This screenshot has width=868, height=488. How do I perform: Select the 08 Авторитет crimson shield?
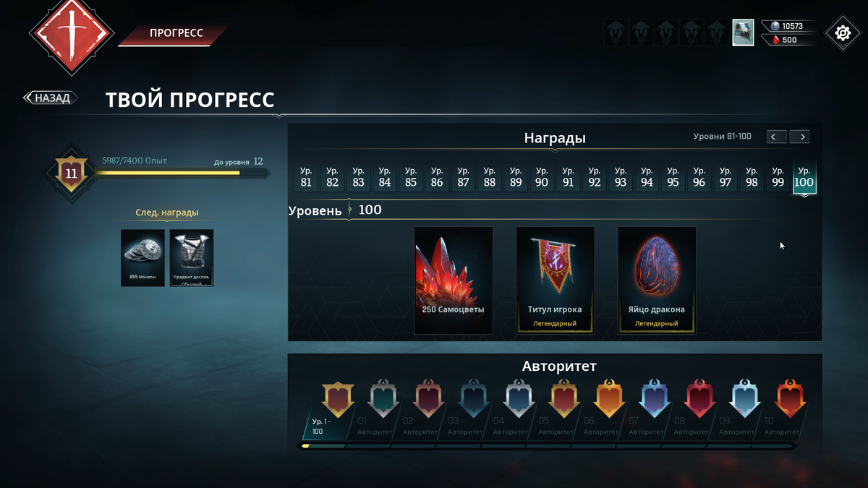click(x=699, y=396)
